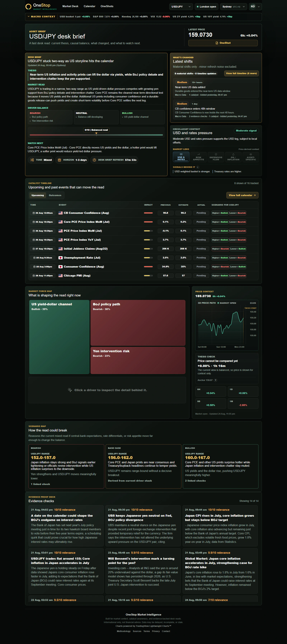This screenshot has height=644, width=287.
Task: Click the London open session indicator
Action: coord(207,6)
